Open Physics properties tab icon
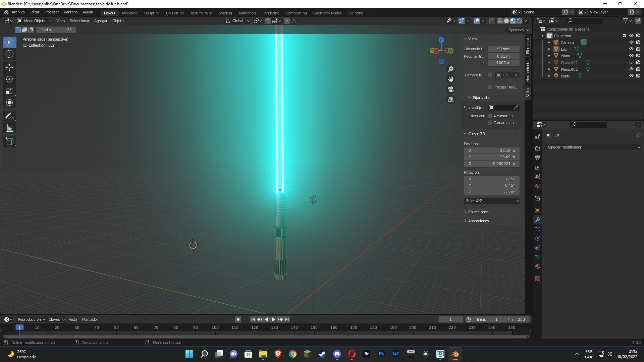The width and height of the screenshot is (644, 362). click(x=538, y=238)
